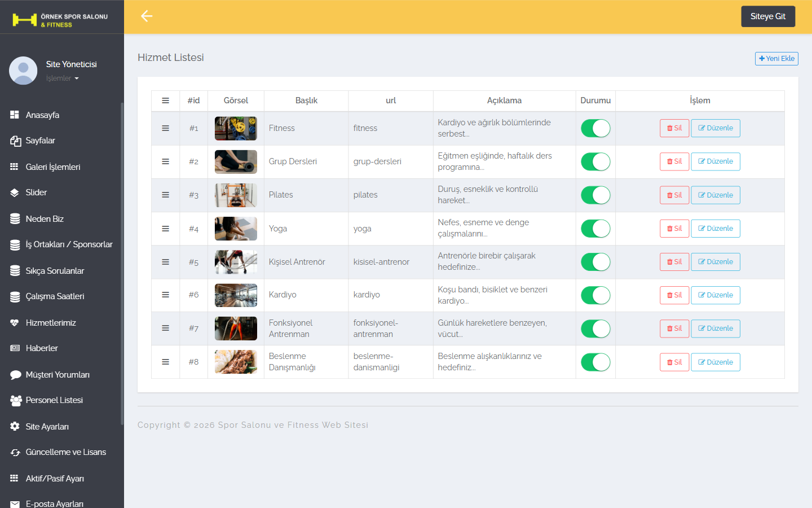Click the Kardiyo thumbnail image
Viewport: 812px width, 508px height.
(x=236, y=295)
